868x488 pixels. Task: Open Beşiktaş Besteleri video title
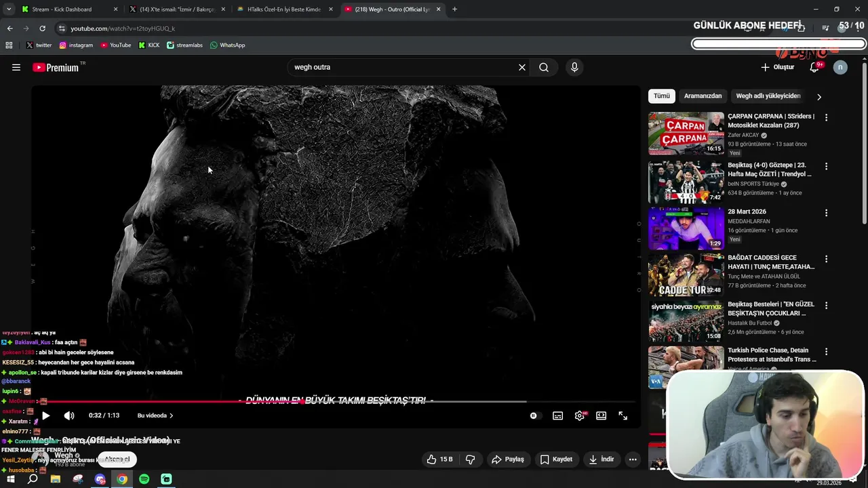771,308
